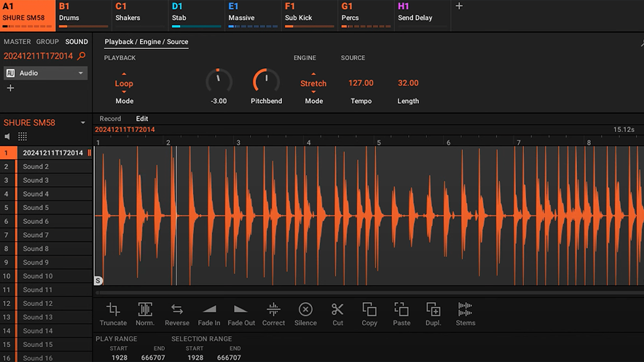
Task: Silence the selected audio region
Action: pyautogui.click(x=305, y=309)
